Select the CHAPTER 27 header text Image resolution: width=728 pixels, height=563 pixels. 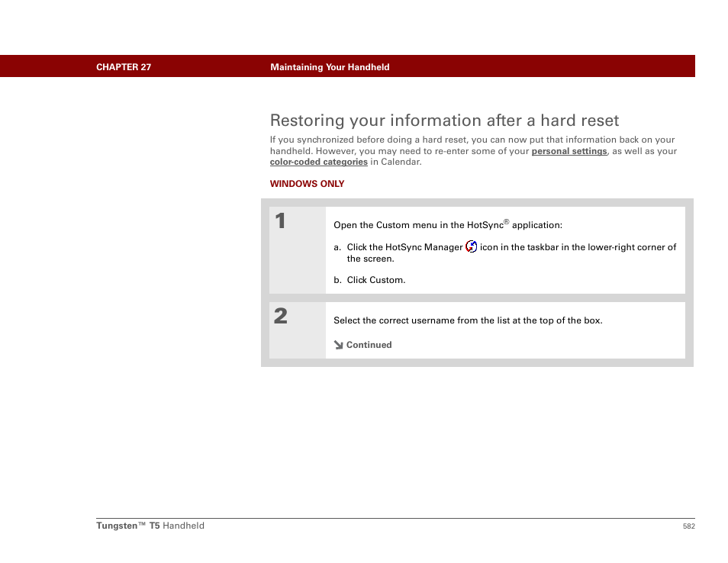[x=124, y=67]
